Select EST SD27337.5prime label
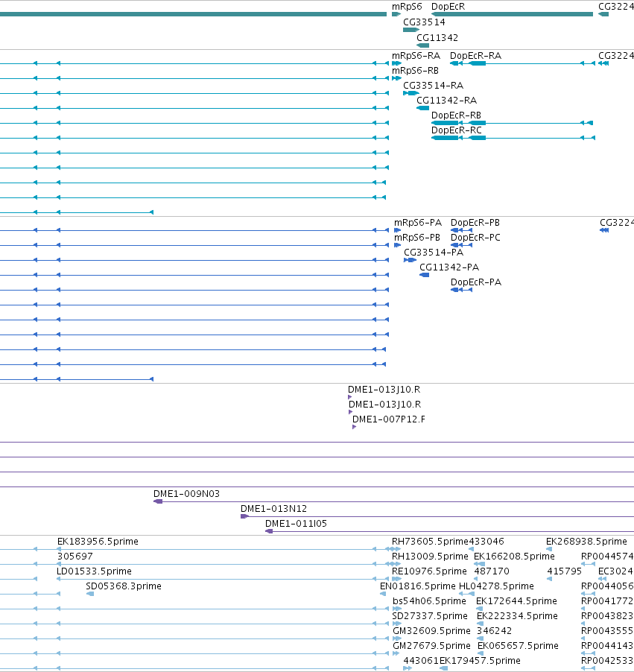 (430, 616)
